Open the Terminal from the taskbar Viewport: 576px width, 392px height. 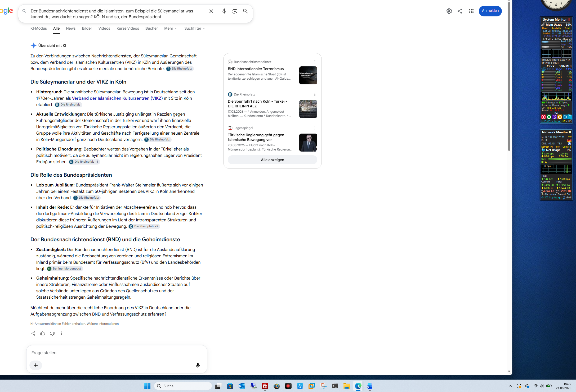[x=335, y=386]
